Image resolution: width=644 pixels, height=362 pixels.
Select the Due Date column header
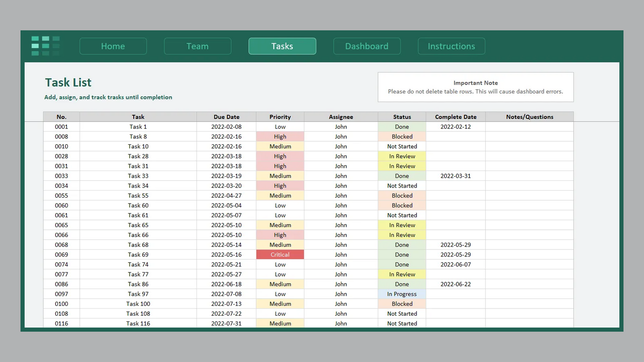coord(226,117)
